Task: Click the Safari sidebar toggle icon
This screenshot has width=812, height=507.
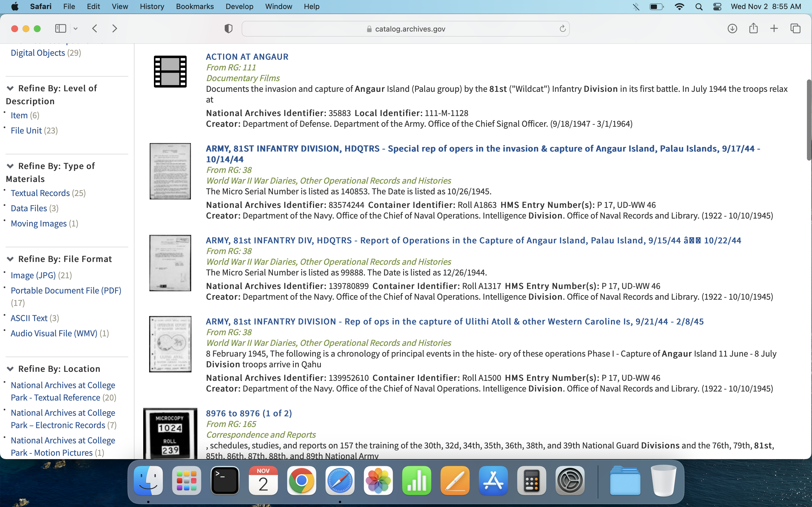Action: pos(60,28)
